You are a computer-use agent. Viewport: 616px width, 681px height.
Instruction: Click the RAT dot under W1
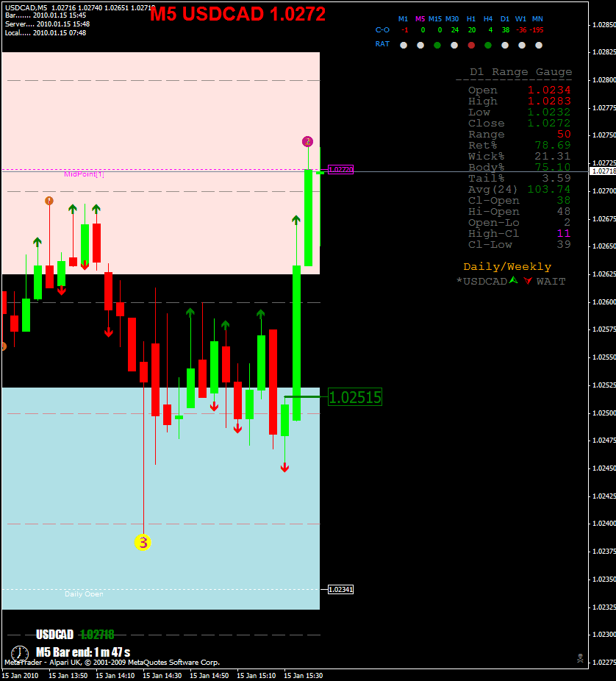coord(522,45)
